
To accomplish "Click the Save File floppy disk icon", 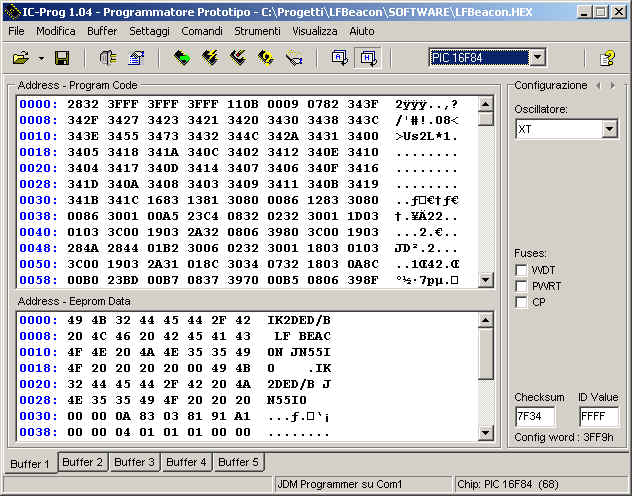I will [x=61, y=59].
